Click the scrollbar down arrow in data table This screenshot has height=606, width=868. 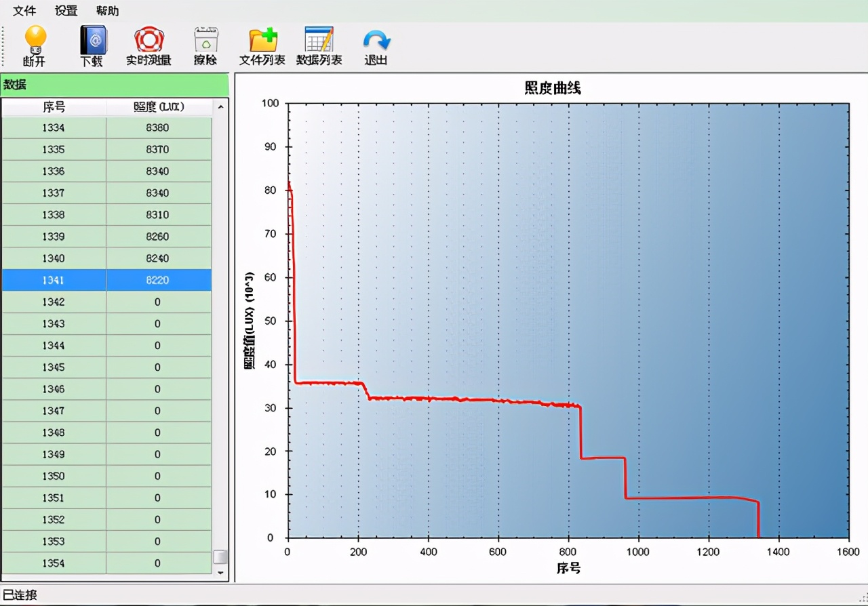tap(220, 573)
